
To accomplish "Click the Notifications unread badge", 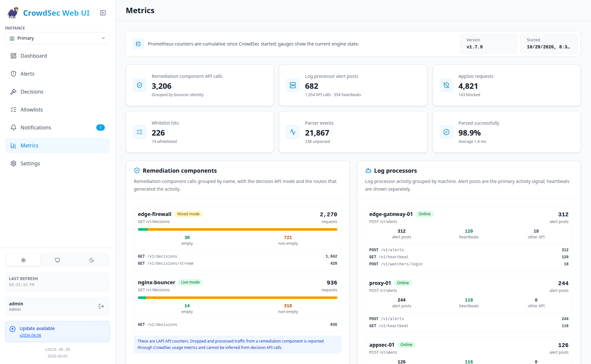I will [100, 128].
